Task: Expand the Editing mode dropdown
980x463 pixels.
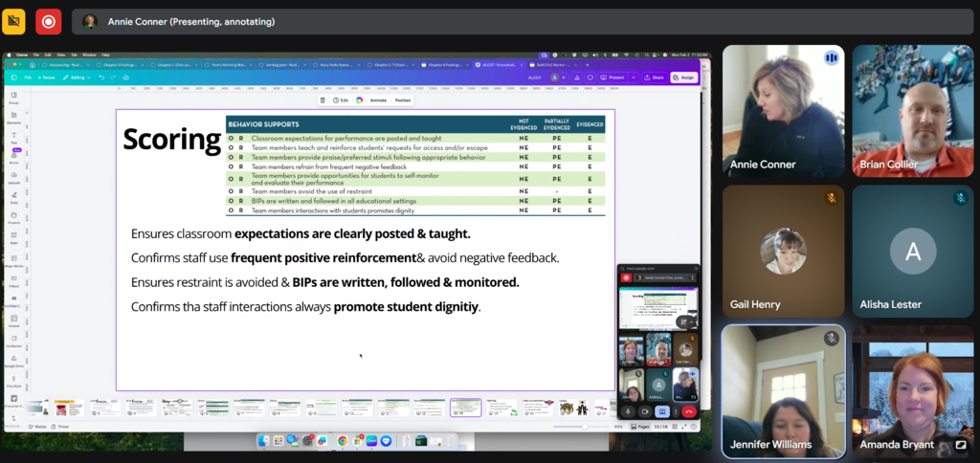Action: (75, 77)
